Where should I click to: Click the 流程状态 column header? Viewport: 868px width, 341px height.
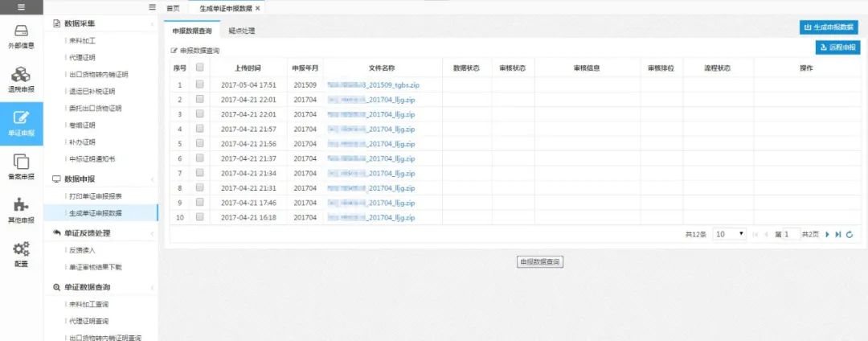(x=718, y=68)
